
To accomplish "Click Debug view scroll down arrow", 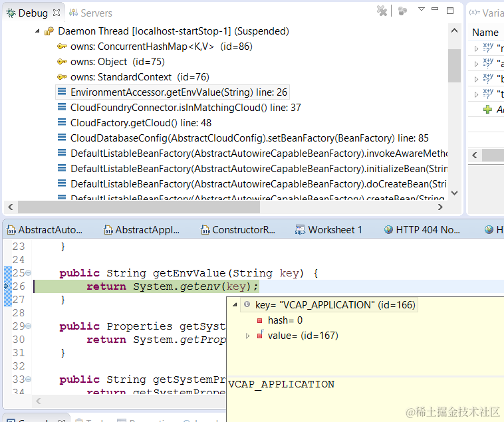I will click(x=455, y=193).
